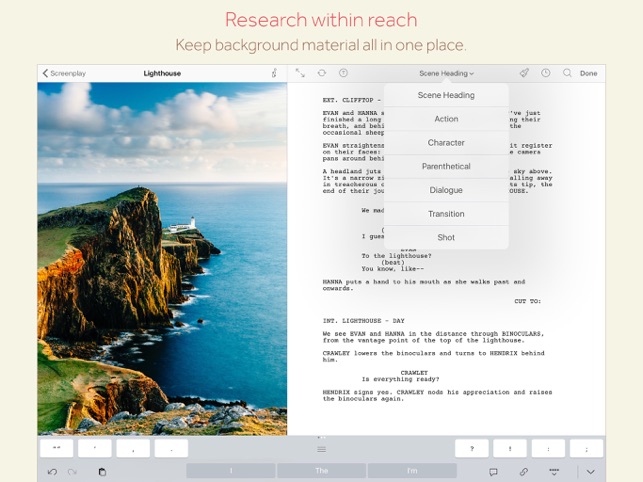The width and height of the screenshot is (643, 482).
Task: Tap the sync circular arrows icon
Action: click(322, 73)
